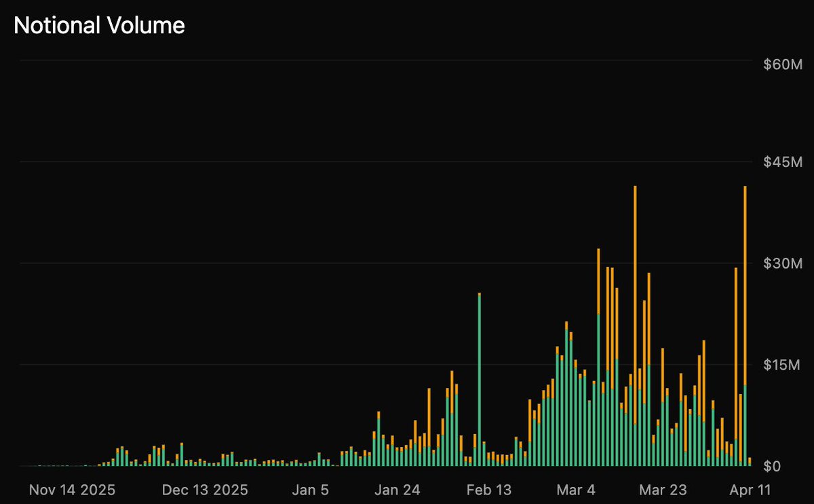
Task: Click the "Notional Volume" chart title
Action: 99,26
